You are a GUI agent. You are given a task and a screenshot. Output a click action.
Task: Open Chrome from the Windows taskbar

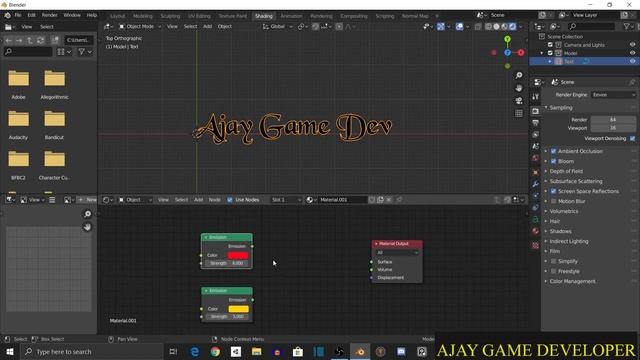tap(215, 351)
